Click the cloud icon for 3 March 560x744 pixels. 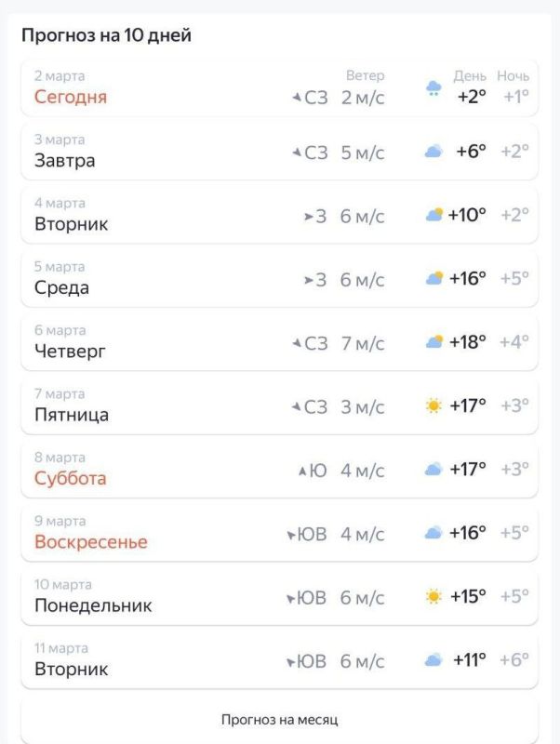(x=433, y=152)
